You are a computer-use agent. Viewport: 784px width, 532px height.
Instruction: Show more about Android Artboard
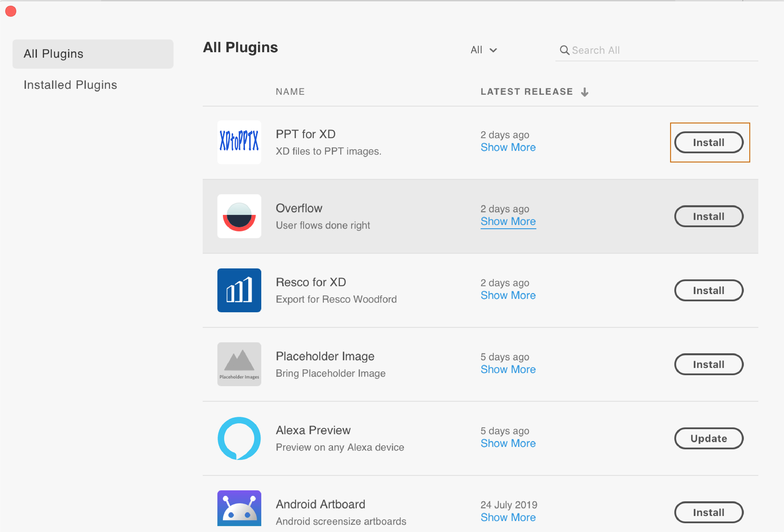pos(508,517)
